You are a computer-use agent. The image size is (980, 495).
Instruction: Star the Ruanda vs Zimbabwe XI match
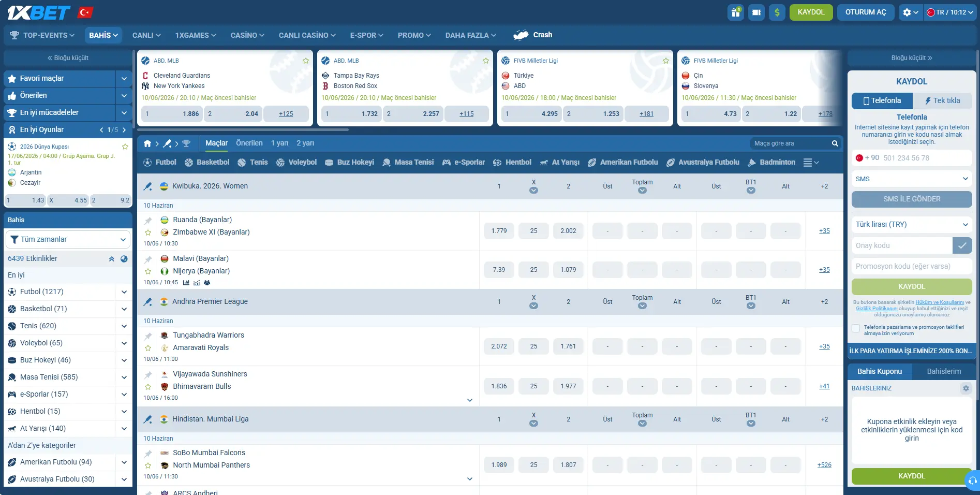click(148, 232)
